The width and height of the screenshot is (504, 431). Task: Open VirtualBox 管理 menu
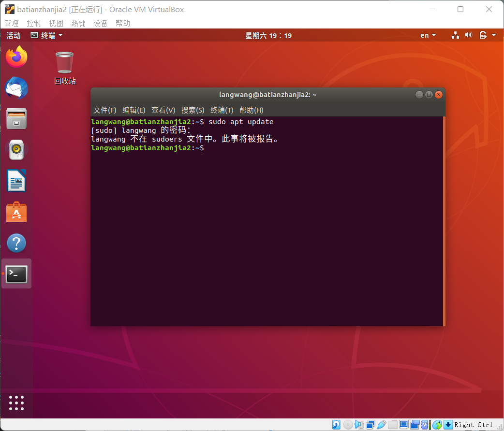(12, 23)
